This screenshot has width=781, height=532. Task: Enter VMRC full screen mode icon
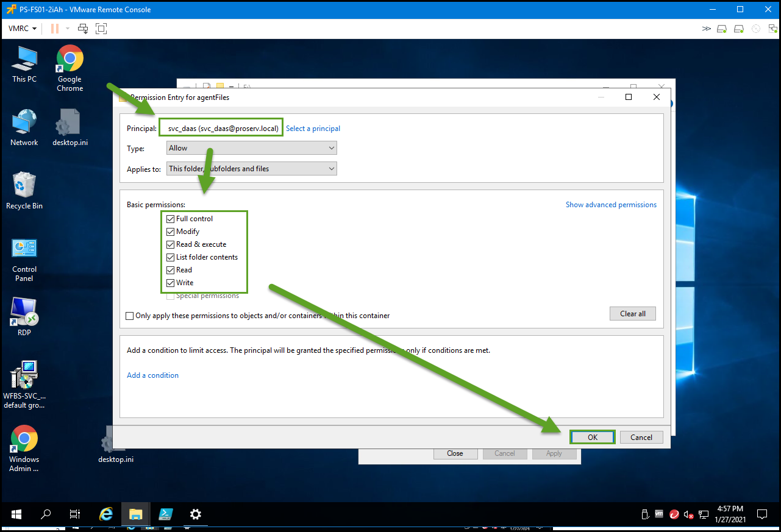click(101, 29)
